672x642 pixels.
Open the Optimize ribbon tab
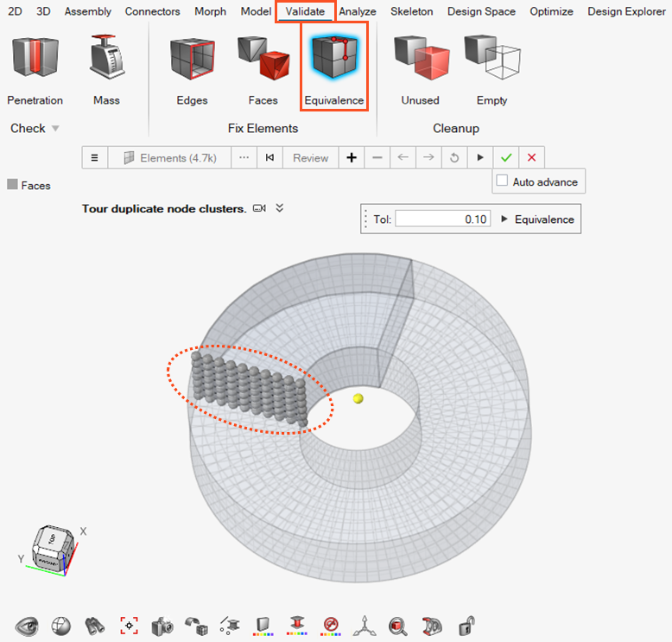pyautogui.click(x=551, y=11)
